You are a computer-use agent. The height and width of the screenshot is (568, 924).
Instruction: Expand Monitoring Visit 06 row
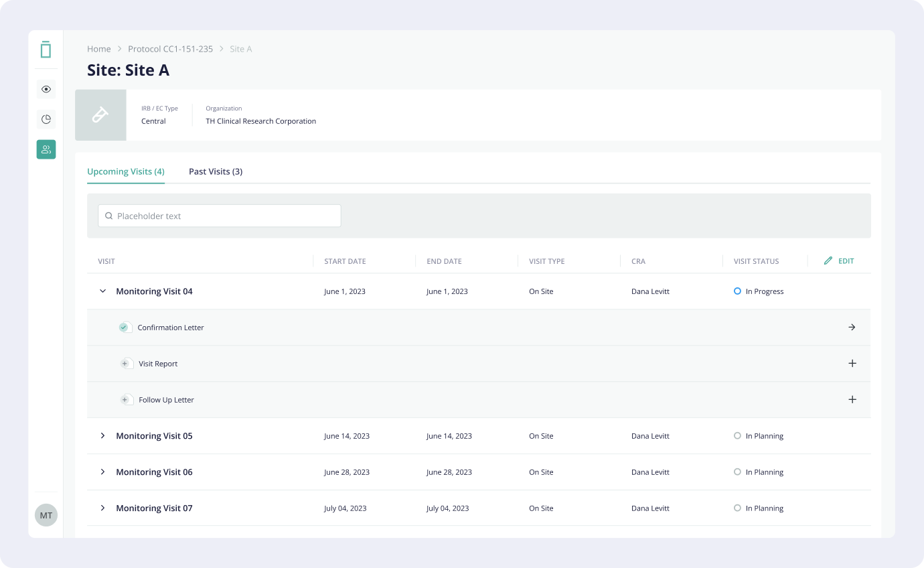pyautogui.click(x=103, y=472)
